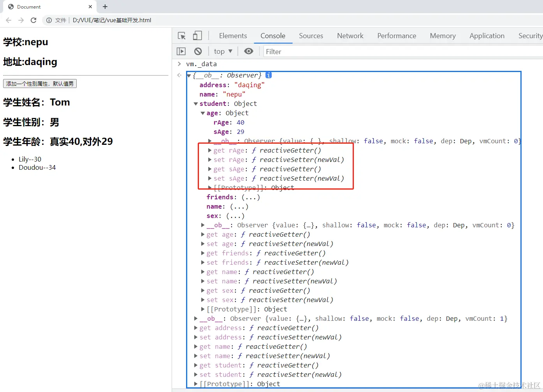Select the inspect element picker icon
This screenshot has height=392, width=543.
click(182, 36)
